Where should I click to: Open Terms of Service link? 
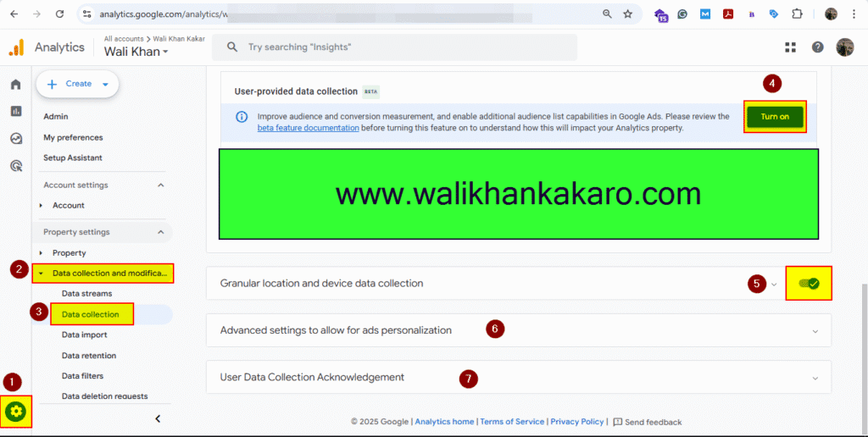click(x=512, y=422)
